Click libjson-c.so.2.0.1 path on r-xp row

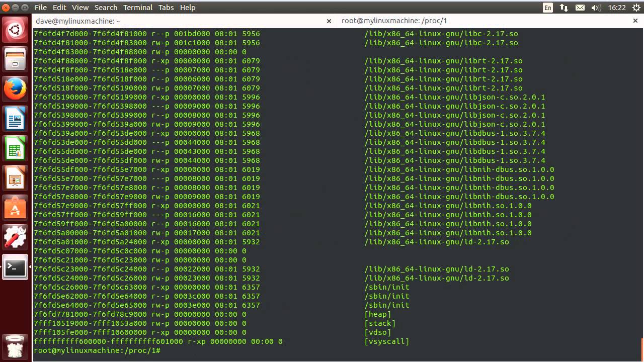click(x=455, y=97)
